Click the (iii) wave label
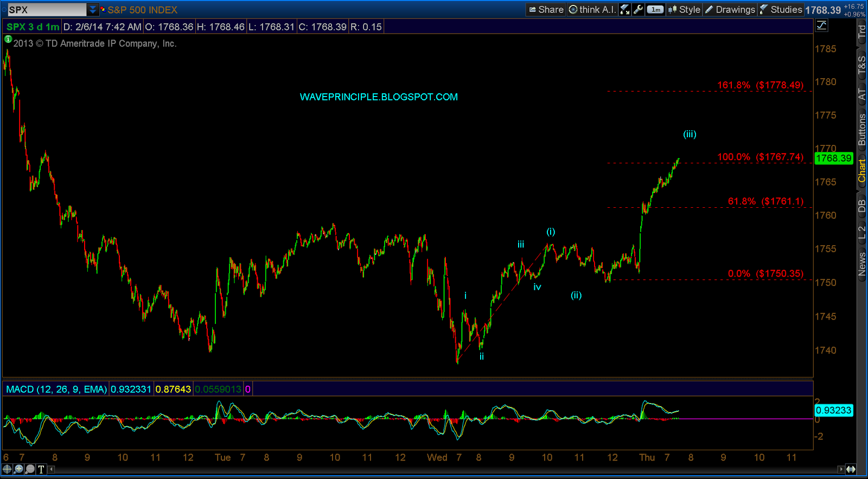The width and height of the screenshot is (868, 479). click(690, 134)
